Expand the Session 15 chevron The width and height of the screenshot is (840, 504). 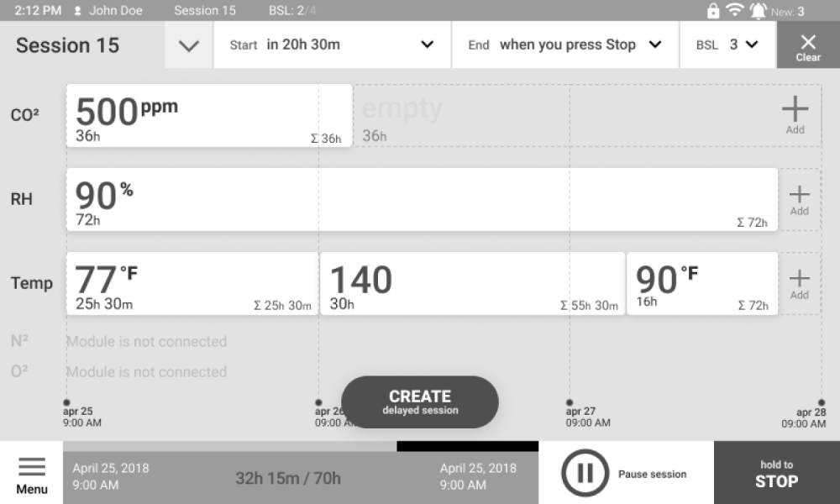point(189,45)
